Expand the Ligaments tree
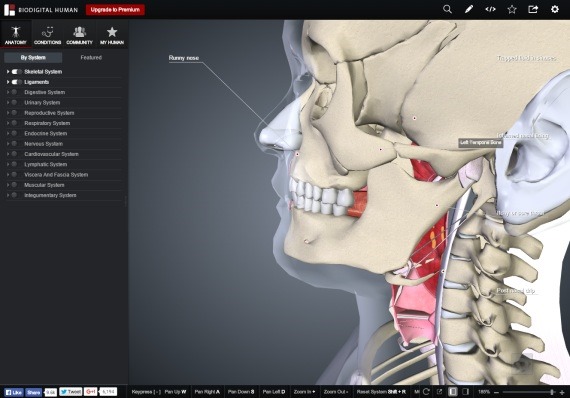Viewport: 570px width, 398px height. pyautogui.click(x=8, y=82)
